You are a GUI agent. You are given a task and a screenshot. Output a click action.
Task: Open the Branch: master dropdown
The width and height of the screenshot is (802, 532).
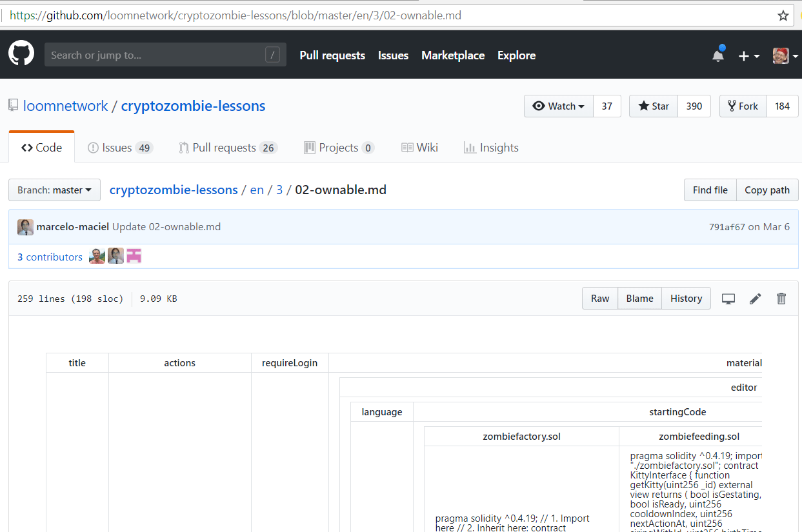pyautogui.click(x=54, y=190)
